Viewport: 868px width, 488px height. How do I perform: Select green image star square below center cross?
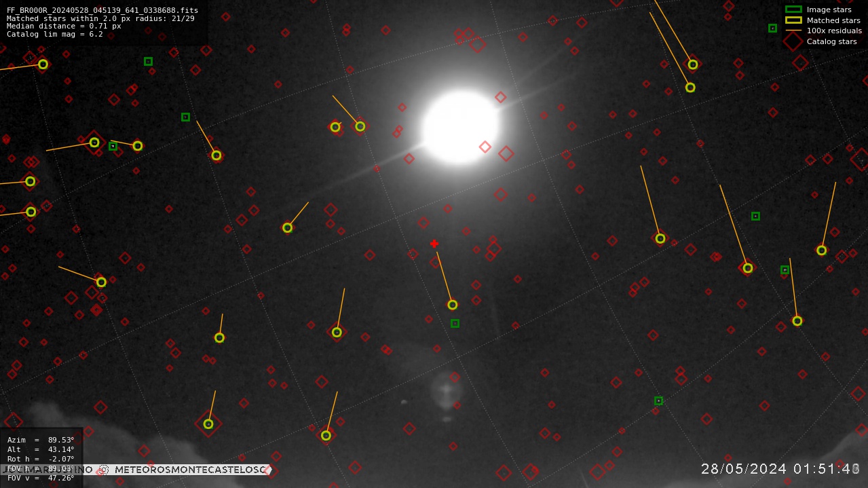[455, 323]
